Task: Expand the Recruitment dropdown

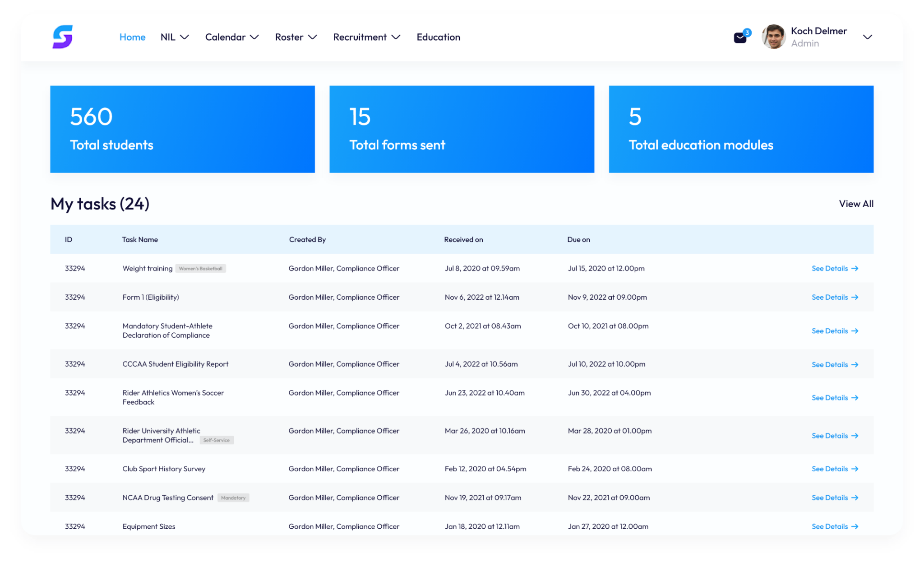Action: (366, 37)
